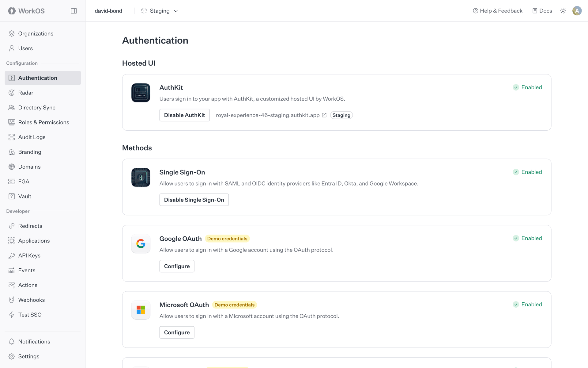
Task: Click the Test SSO lightning icon
Action: (x=12, y=315)
